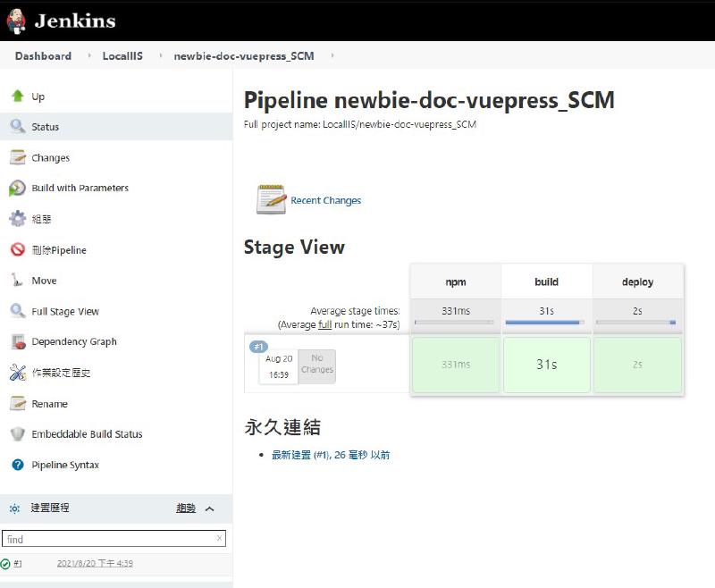715x588 pixels.
Task: Click the Build with Parameters clock icon
Action: point(17,189)
